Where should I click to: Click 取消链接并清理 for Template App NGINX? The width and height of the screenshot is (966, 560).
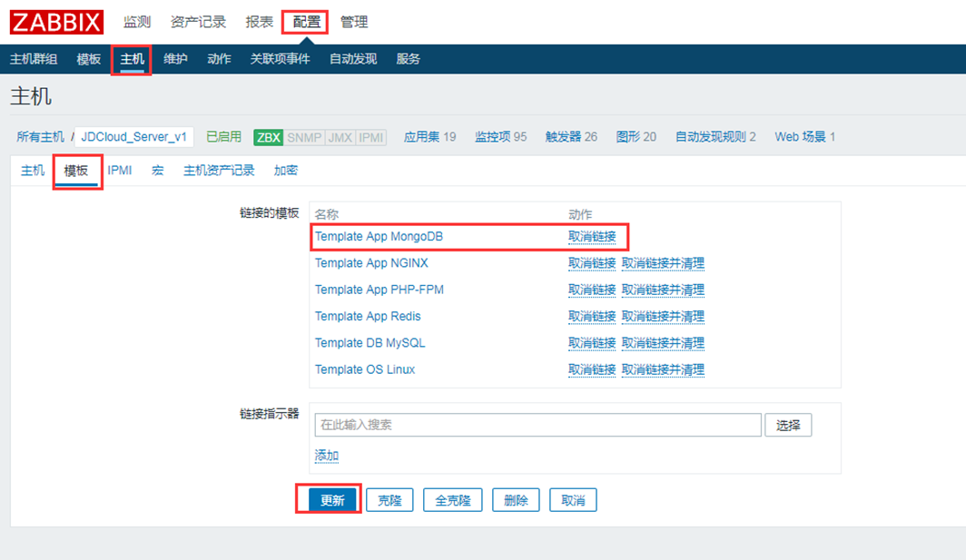coord(663,263)
